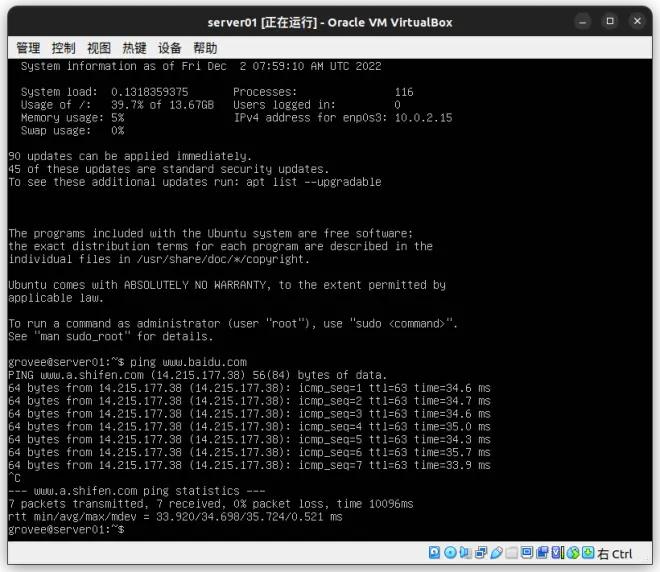Viewport: 660px width, 572px height.
Task: Click the icmp_seq=7 ping reply line
Action: click(249, 465)
